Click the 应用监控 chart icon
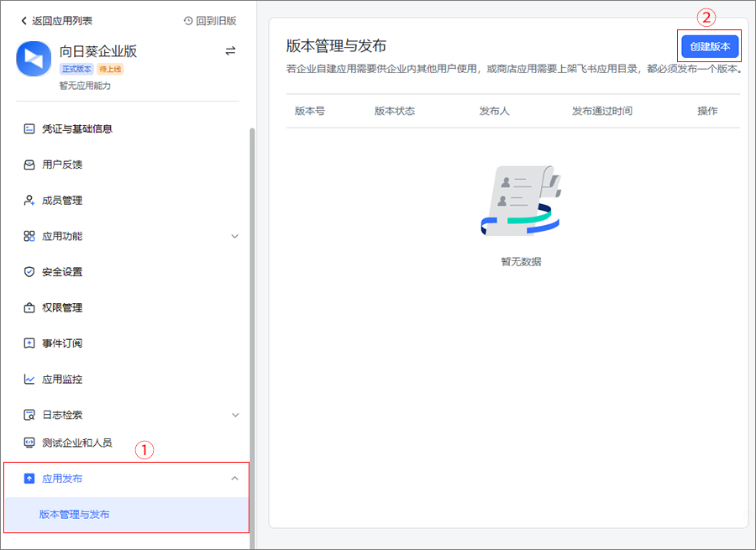756x550 pixels. point(29,380)
